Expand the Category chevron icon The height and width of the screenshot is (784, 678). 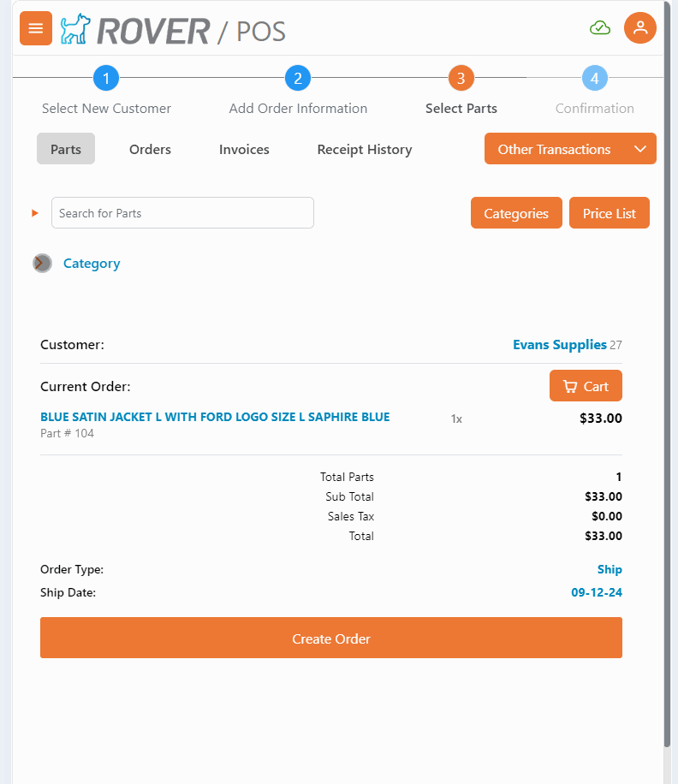point(43,264)
